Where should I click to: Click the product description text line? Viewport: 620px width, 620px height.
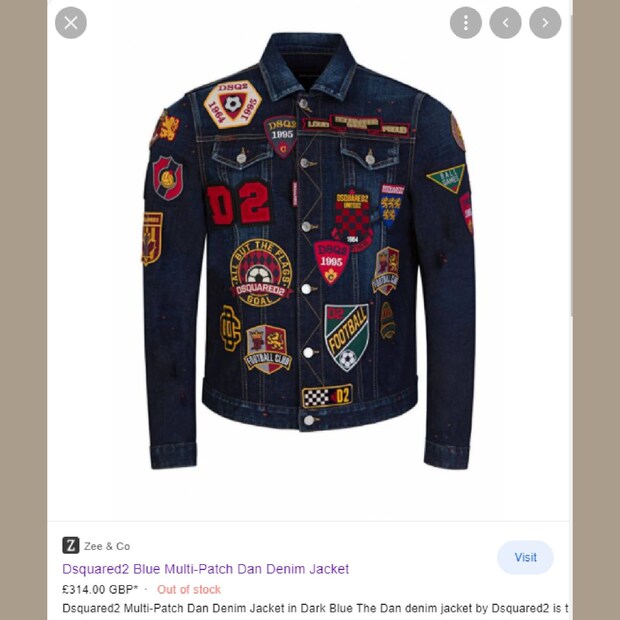(x=315, y=608)
